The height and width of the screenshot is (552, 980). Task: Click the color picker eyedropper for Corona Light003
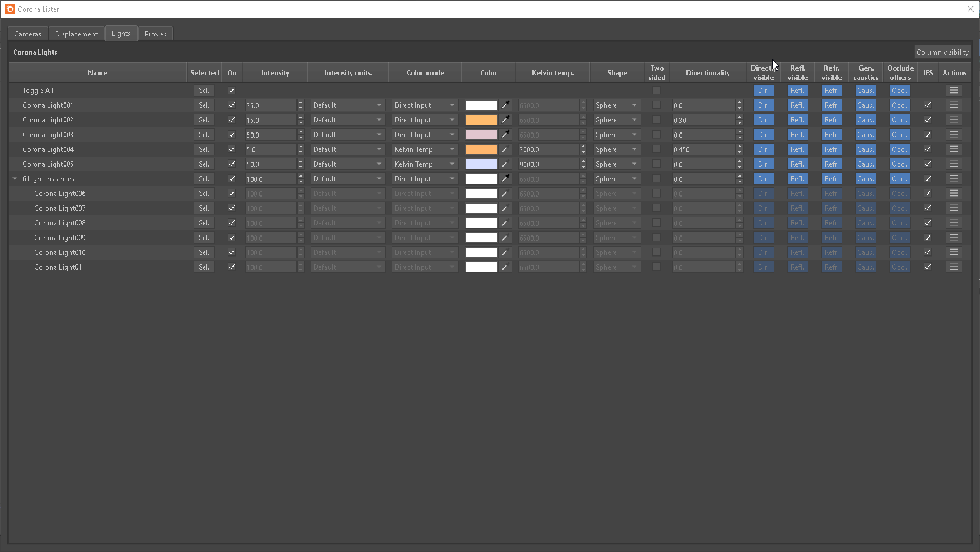pos(505,135)
